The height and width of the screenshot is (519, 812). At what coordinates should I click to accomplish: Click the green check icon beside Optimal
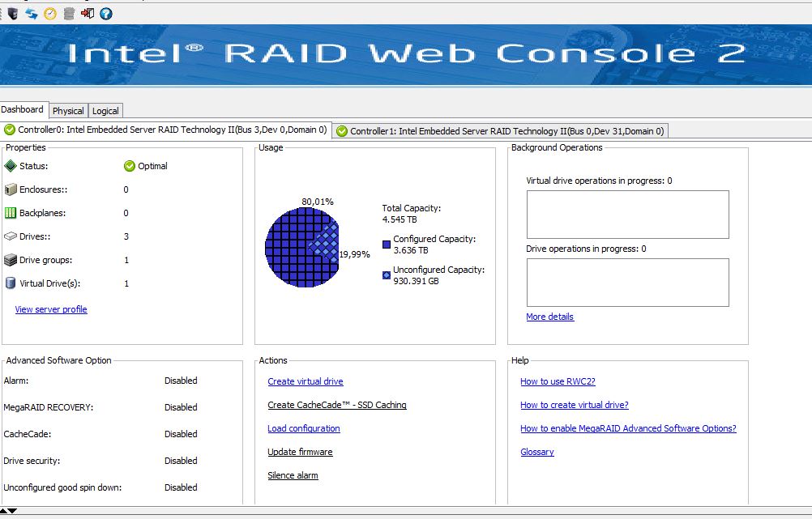coord(130,166)
